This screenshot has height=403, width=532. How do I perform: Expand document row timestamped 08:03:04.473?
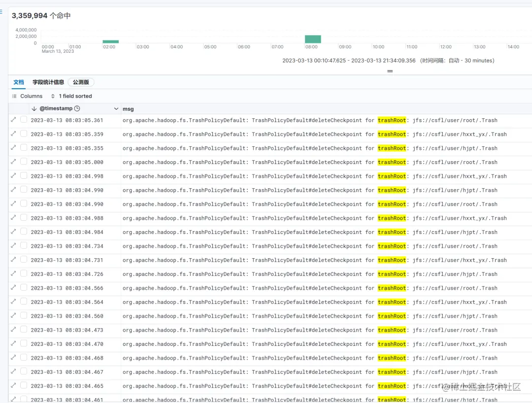[13, 329]
